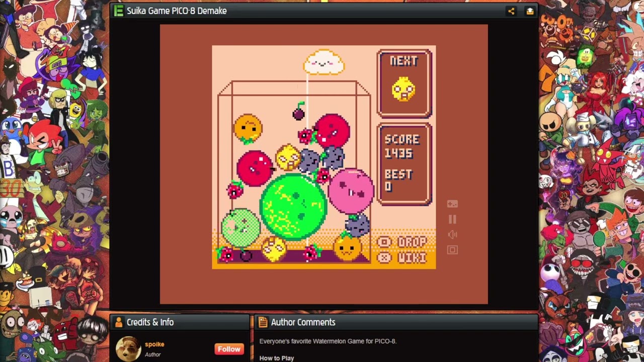The width and height of the screenshot is (644, 362).
Task: Click the "Credits & Info" header text
Action: [x=150, y=322]
